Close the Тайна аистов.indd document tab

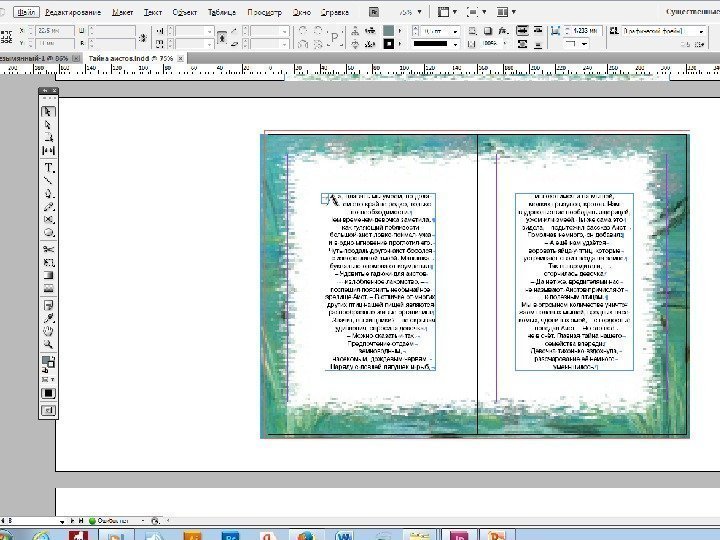(181, 58)
